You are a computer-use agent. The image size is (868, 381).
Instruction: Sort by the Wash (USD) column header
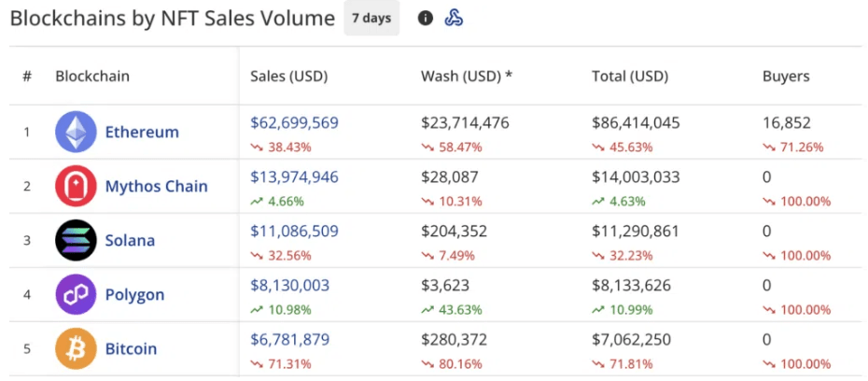tap(467, 77)
